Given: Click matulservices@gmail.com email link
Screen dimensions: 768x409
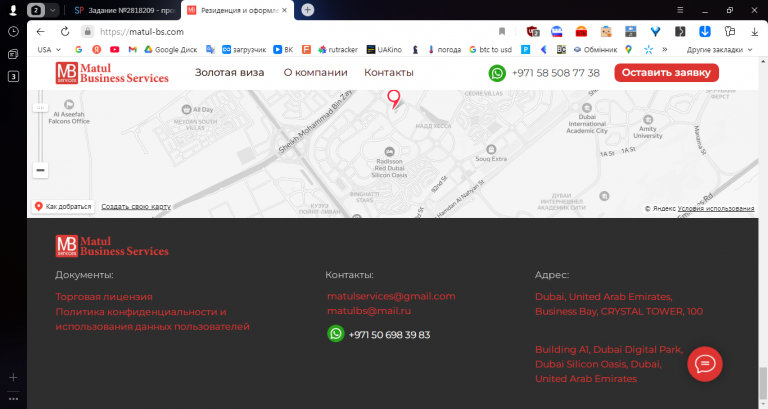Looking at the screenshot, I should (391, 296).
